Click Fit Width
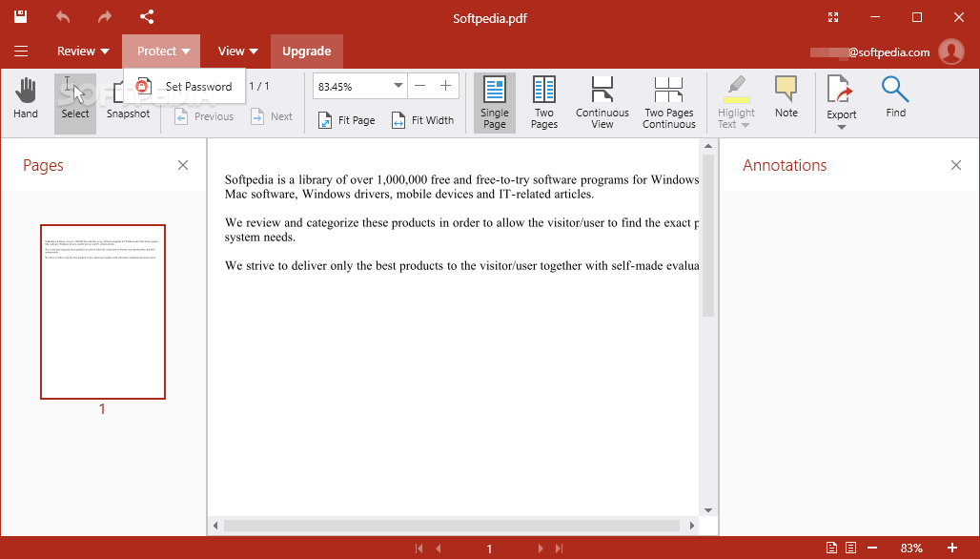Screen dimensions: 980x559 point(422,120)
